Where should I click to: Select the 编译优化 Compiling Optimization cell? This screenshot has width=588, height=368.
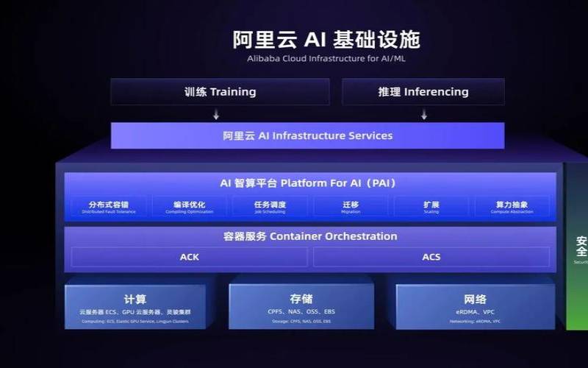coord(190,207)
